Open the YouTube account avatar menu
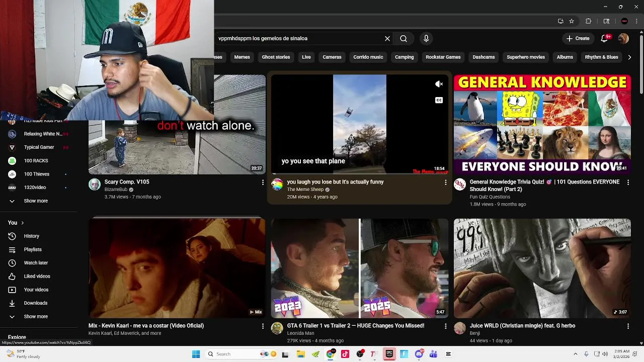 [623, 38]
